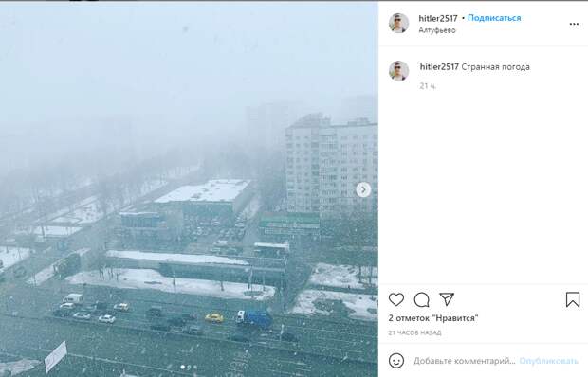Share post with paper plane icon

447,299
